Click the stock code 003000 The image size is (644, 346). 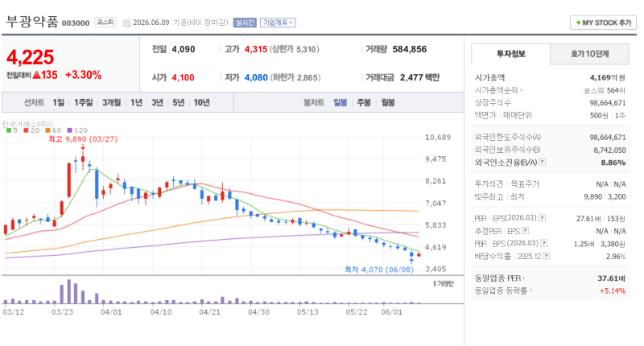(76, 23)
